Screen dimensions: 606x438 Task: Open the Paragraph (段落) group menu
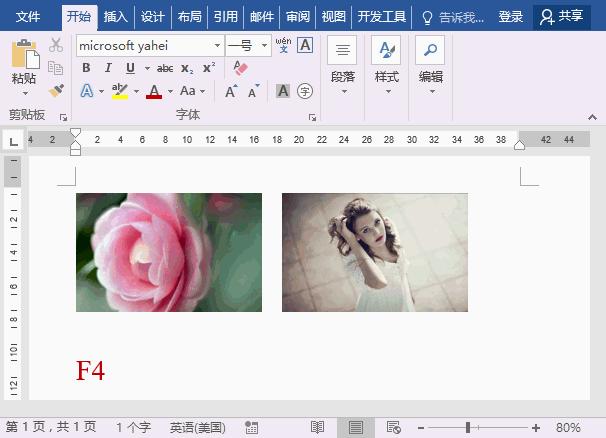pos(343,65)
